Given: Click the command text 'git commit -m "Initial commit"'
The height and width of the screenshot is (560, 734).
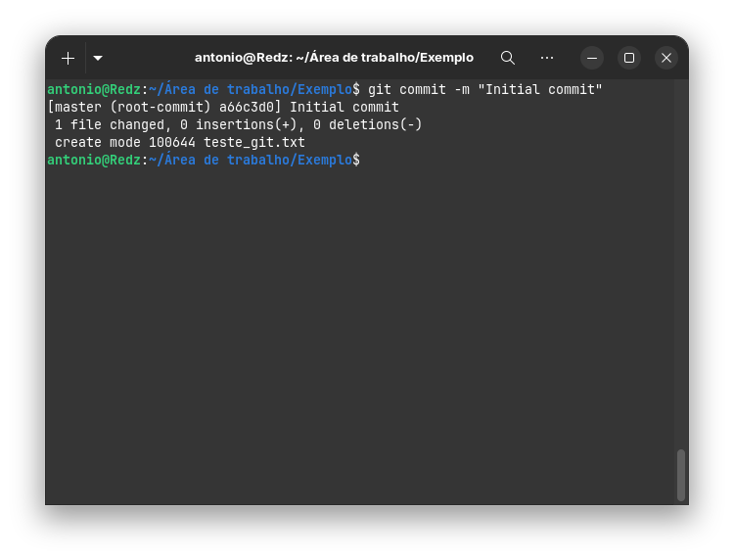Looking at the screenshot, I should click(485, 89).
